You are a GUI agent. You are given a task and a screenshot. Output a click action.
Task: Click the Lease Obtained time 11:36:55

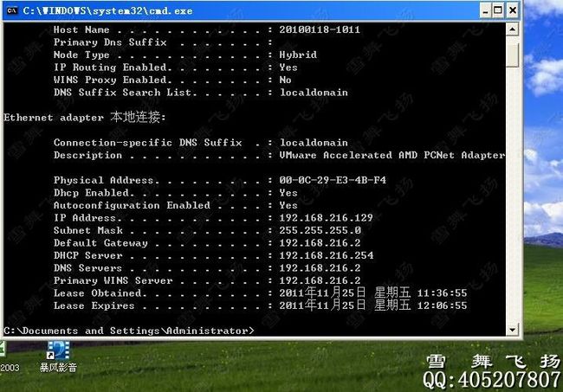coord(442,293)
